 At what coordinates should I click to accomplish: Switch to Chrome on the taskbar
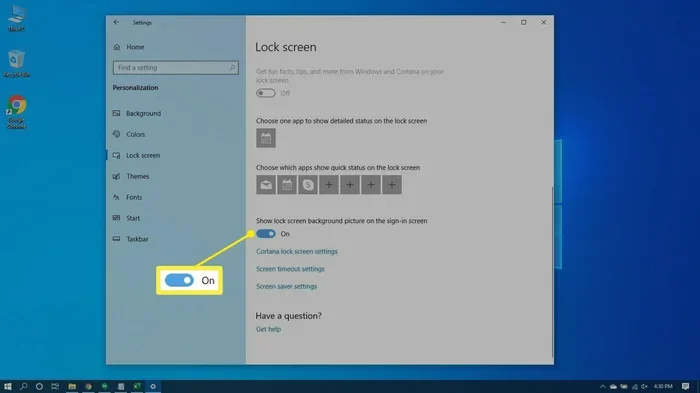88,386
